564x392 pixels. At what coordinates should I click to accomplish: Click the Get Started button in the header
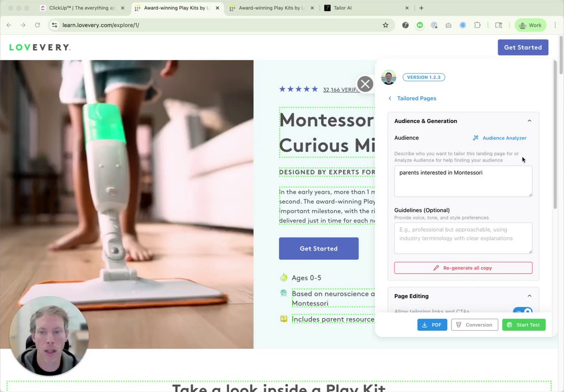tap(523, 47)
